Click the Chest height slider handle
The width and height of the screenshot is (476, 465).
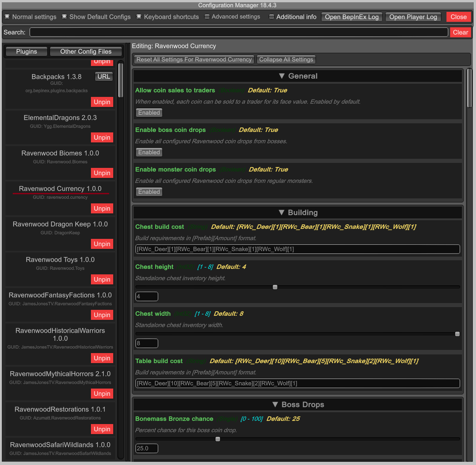[x=275, y=287]
